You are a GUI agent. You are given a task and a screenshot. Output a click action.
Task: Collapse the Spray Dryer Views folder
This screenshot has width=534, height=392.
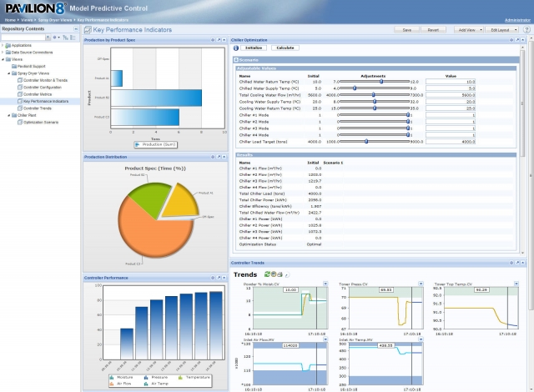click(9, 73)
